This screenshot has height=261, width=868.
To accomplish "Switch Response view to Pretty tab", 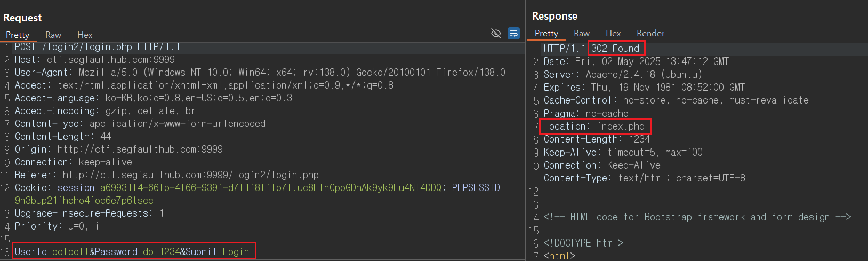I will (546, 33).
